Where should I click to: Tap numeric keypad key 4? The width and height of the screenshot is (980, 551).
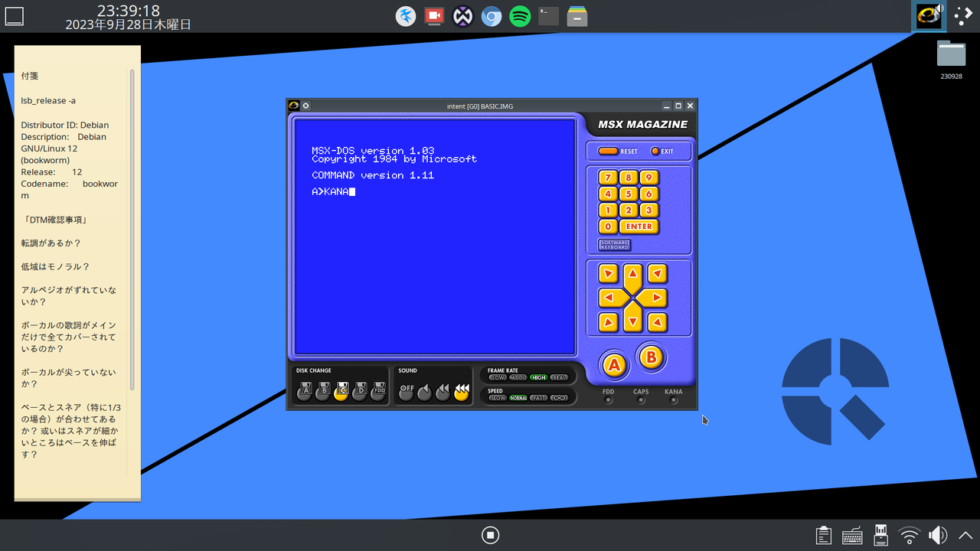608,194
